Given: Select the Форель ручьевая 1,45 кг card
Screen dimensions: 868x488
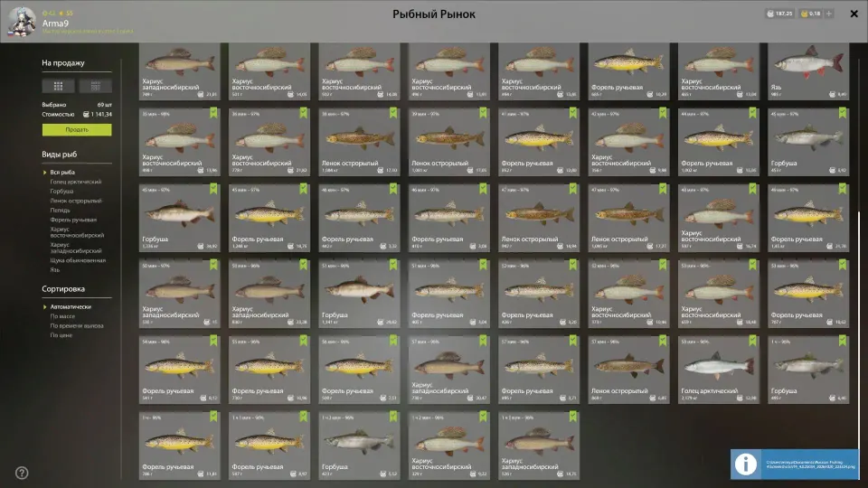Looking at the screenshot, I should (808, 218).
